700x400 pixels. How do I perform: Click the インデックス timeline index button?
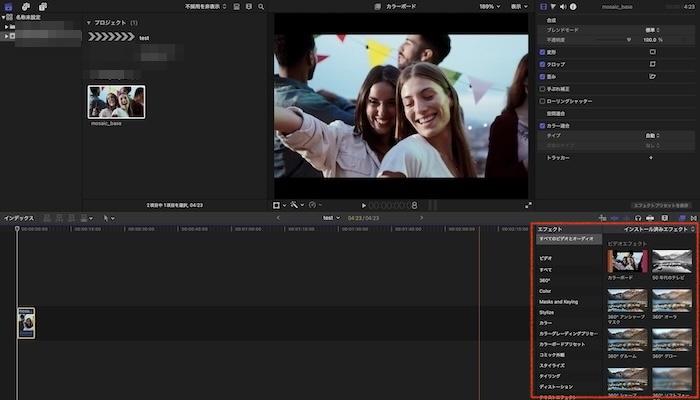tap(18, 217)
